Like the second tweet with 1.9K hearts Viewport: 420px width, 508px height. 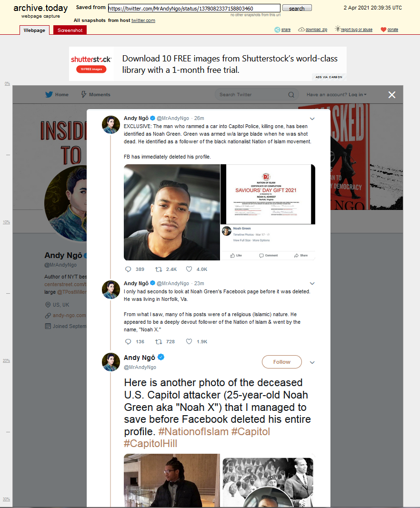[189, 341]
